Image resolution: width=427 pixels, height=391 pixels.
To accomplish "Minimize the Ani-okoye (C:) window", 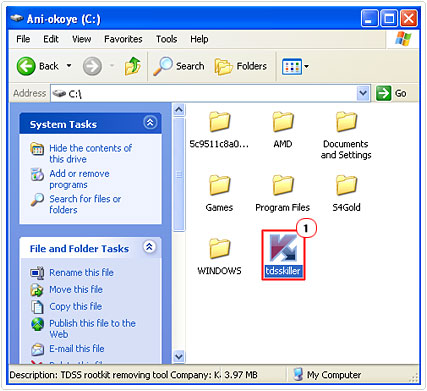I will pos(369,18).
